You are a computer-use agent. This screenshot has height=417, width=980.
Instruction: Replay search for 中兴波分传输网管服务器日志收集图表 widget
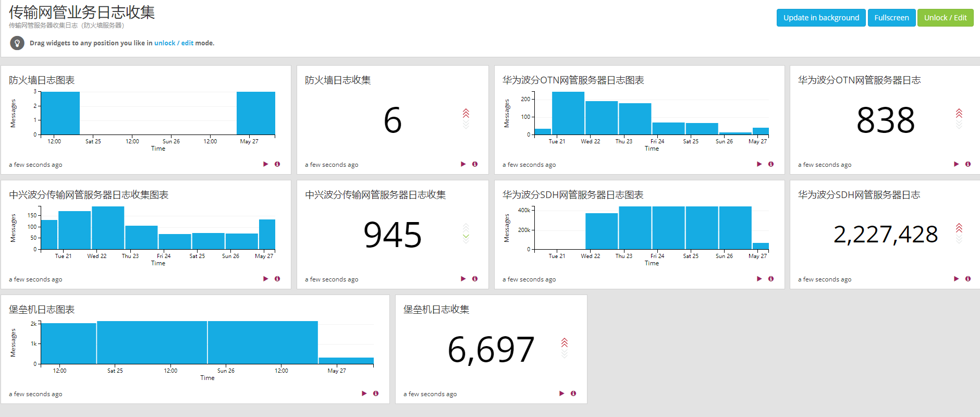(266, 279)
